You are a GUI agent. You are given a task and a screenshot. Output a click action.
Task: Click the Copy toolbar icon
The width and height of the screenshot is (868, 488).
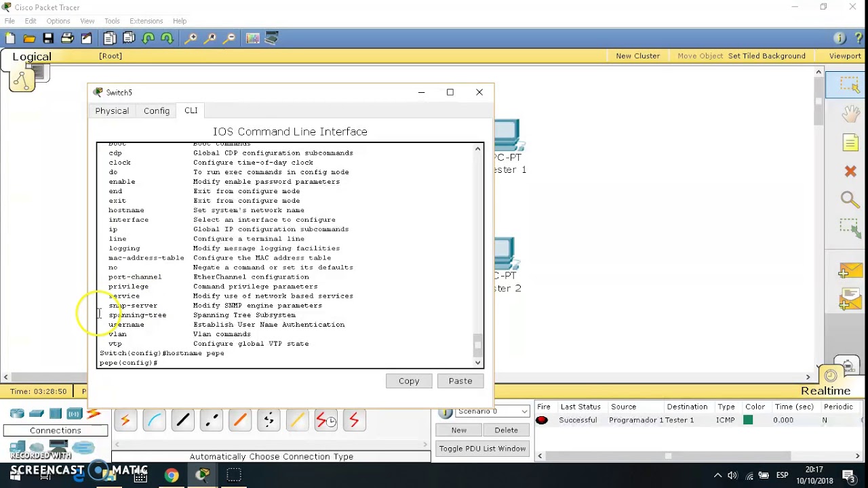click(110, 39)
